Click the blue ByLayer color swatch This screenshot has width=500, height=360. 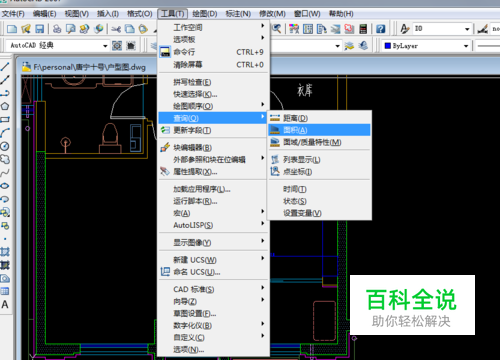tap(387, 46)
